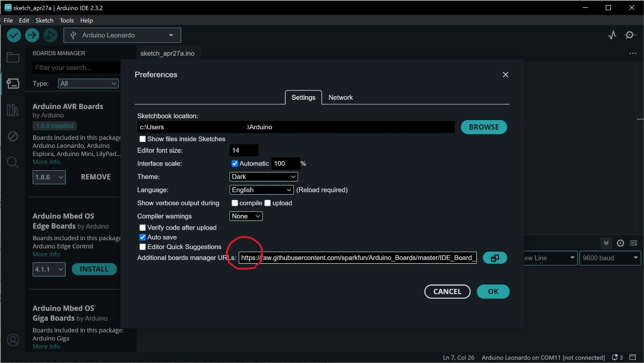
Task: Open AVR Boards version 1.8.6 dropdown
Action: (49, 177)
